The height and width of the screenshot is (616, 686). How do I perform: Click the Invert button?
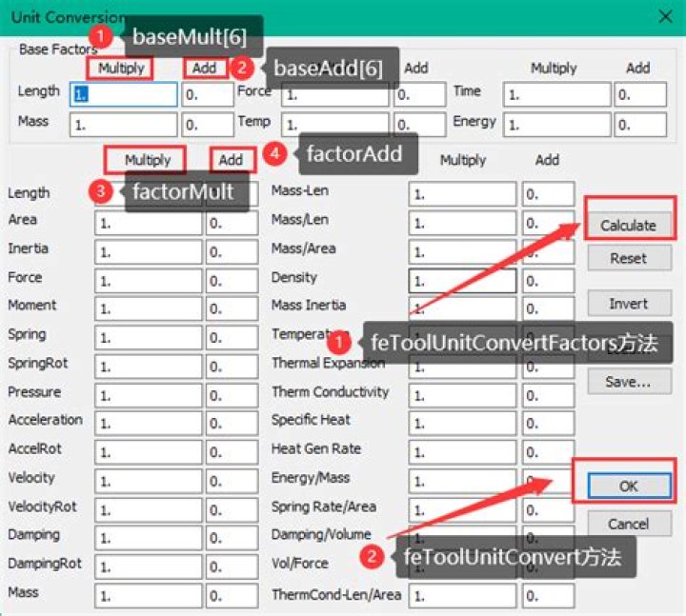[x=628, y=304]
